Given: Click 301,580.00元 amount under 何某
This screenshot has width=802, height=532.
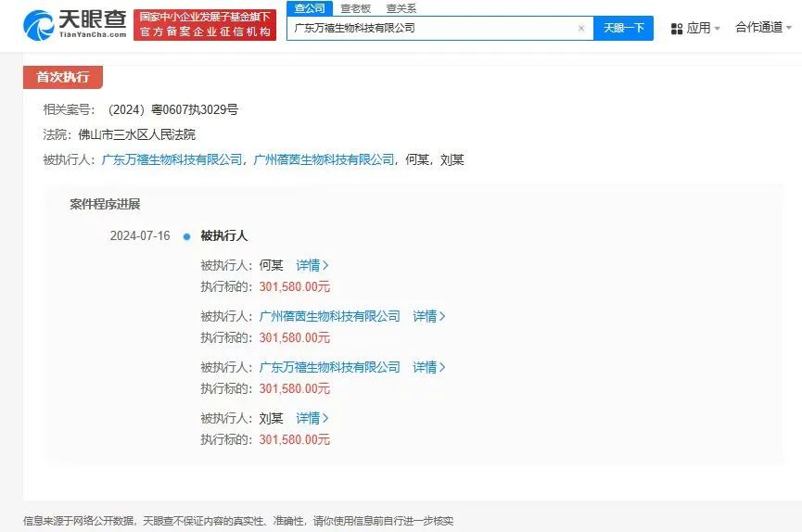Looking at the screenshot, I should pyautogui.click(x=294, y=287).
